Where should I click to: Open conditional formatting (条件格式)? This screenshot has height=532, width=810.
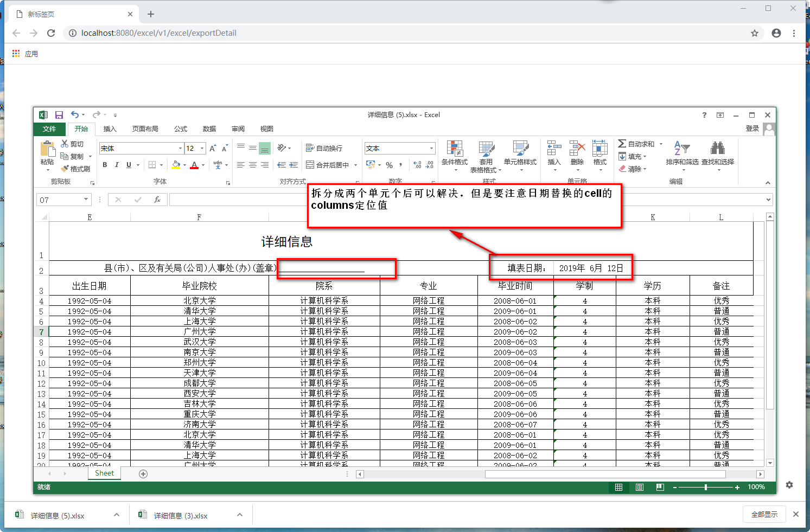[455, 155]
